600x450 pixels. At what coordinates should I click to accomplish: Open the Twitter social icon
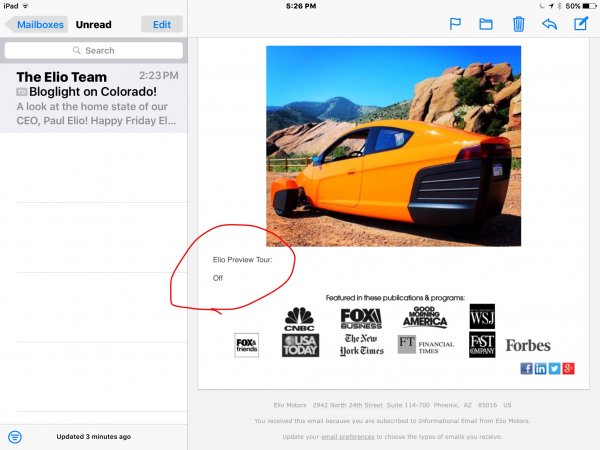point(555,369)
